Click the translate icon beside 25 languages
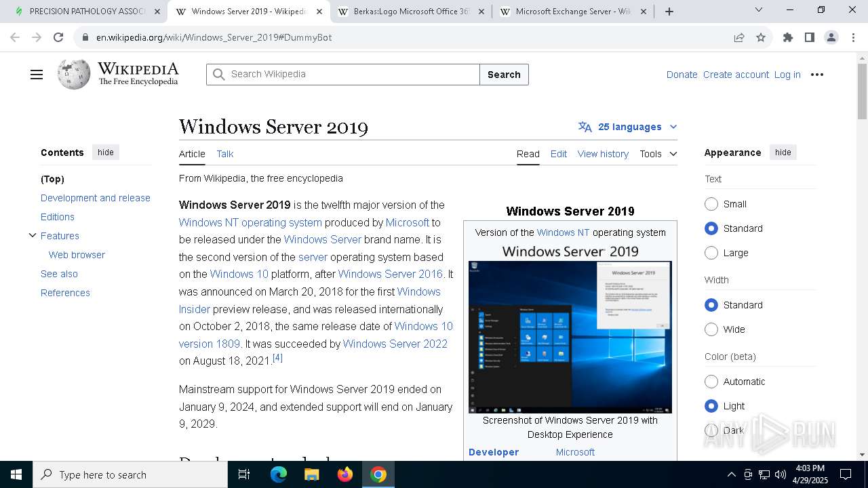Viewport: 868px width, 488px height. 585,127
